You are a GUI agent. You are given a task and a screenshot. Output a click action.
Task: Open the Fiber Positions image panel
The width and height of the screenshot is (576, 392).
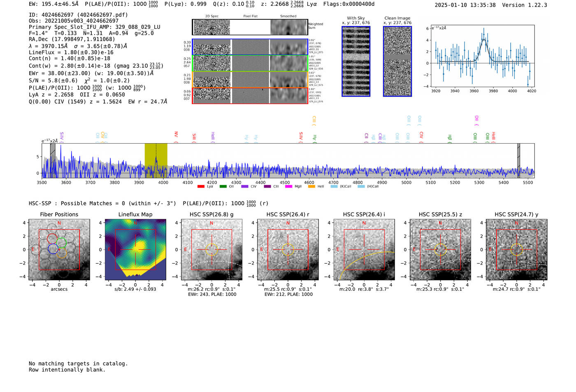tap(59, 249)
